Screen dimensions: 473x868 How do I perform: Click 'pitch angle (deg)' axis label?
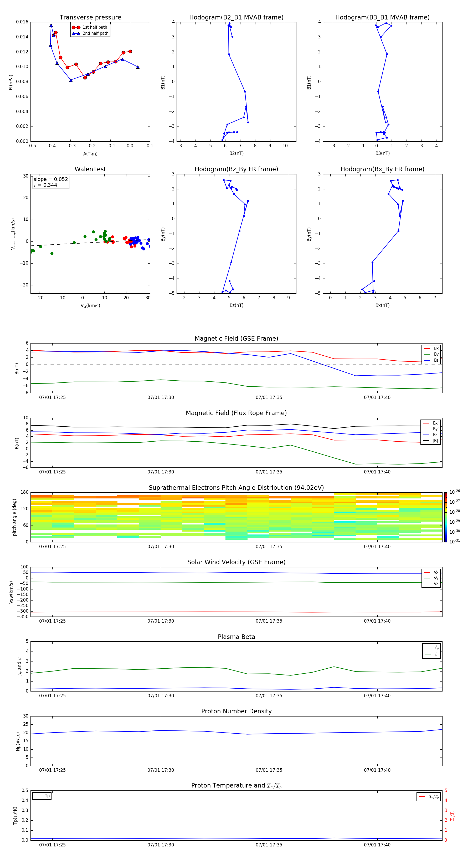[x=15, y=517]
